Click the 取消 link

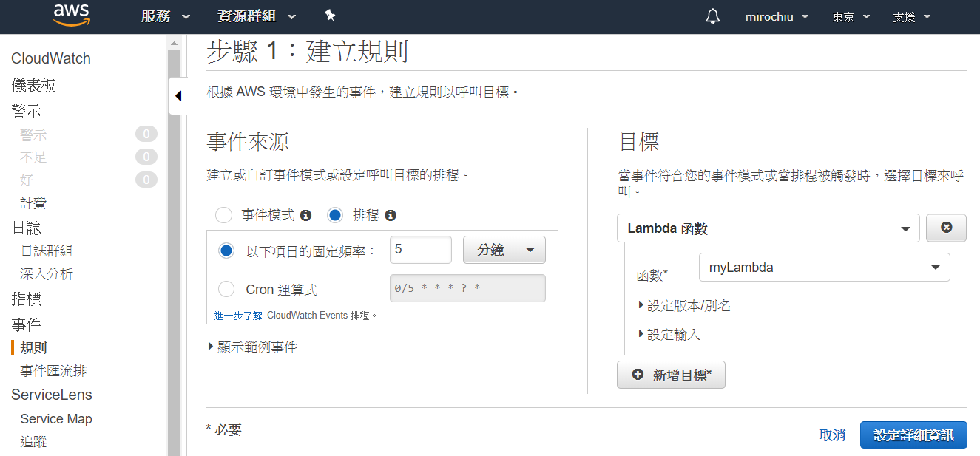832,435
